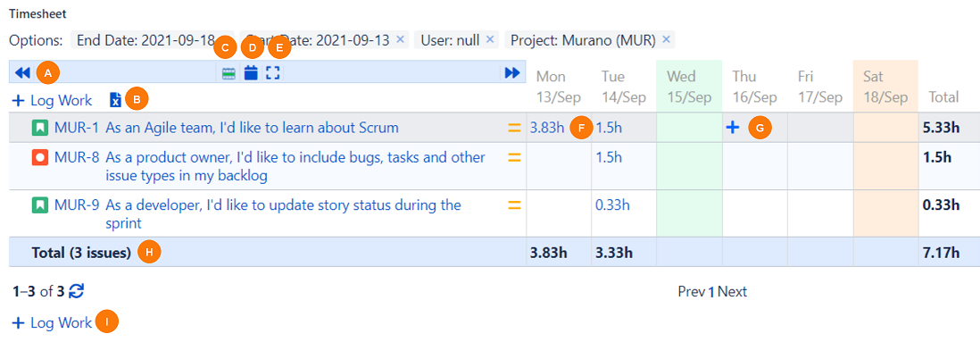Toggle fullscreen view icon
The image size is (980, 342).
tap(272, 73)
